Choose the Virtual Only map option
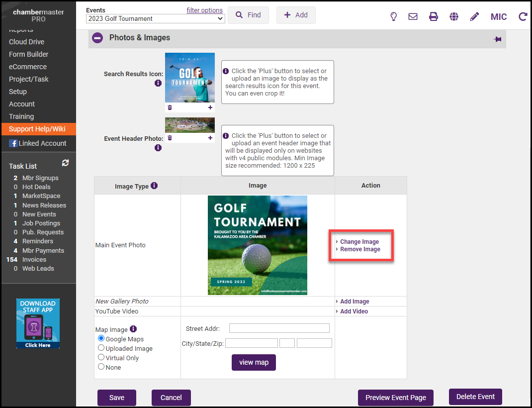Image resolution: width=532 pixels, height=408 pixels. coord(101,357)
